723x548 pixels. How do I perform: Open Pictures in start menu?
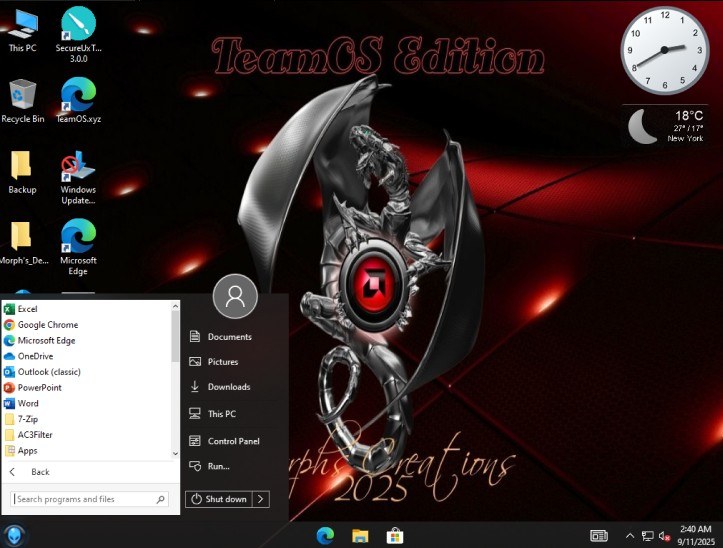point(223,362)
